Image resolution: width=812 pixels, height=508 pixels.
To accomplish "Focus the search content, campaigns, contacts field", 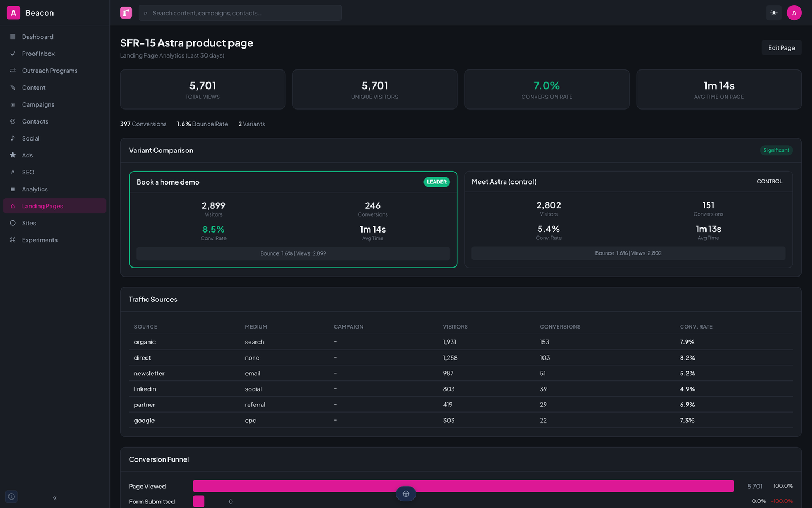I will point(240,13).
